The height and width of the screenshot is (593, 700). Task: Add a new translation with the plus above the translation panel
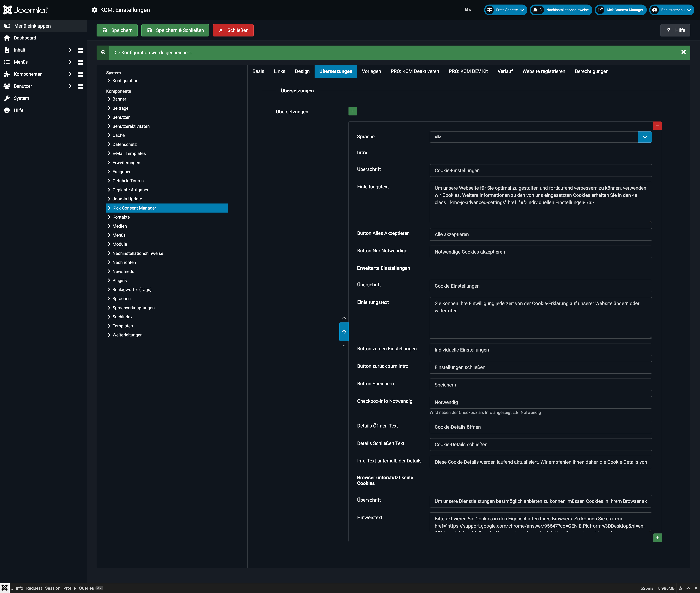(x=353, y=111)
